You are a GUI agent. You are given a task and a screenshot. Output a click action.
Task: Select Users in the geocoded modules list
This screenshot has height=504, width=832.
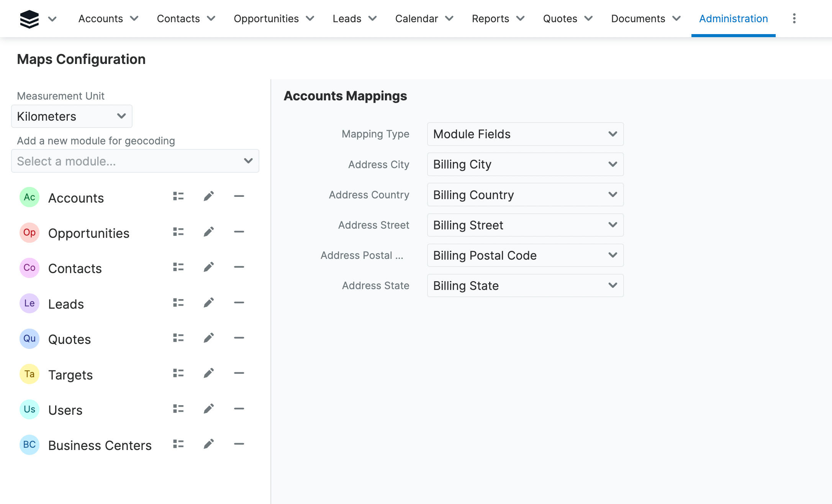point(65,410)
